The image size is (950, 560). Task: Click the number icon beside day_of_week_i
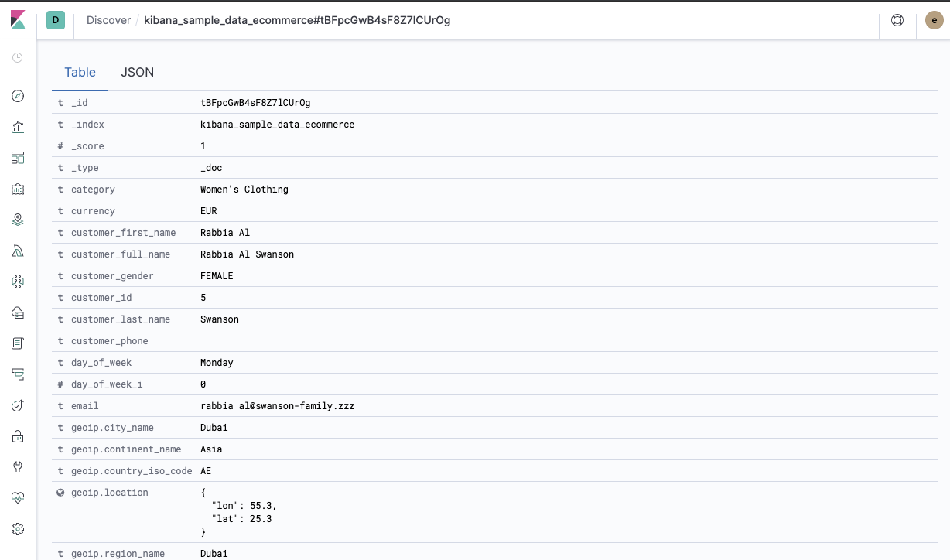coord(60,384)
